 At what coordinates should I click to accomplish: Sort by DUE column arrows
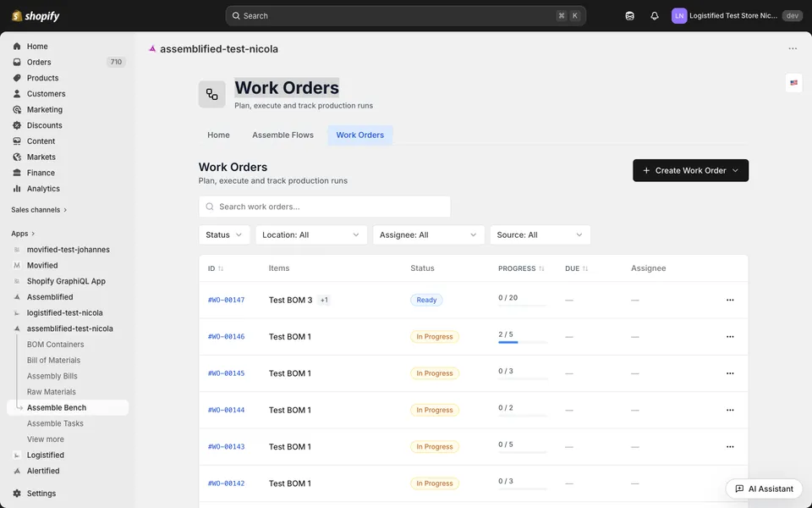(585, 268)
